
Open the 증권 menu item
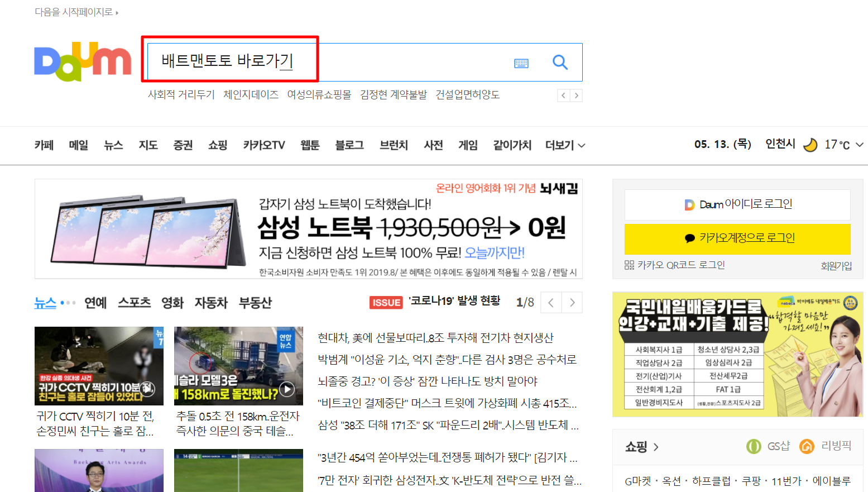[183, 145]
